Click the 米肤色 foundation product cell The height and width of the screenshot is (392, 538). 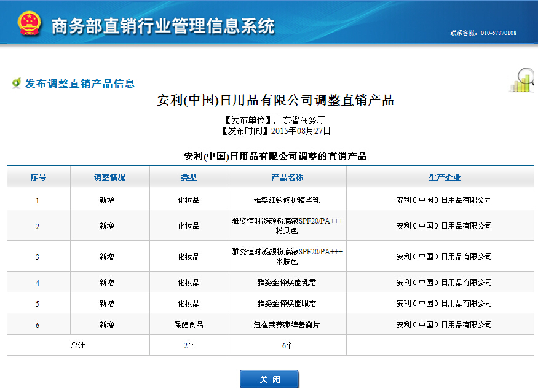(287, 256)
